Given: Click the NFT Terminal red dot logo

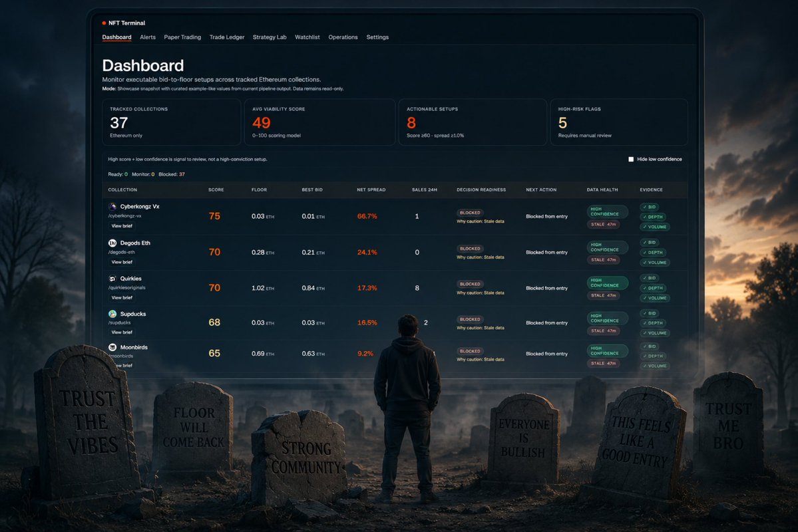Looking at the screenshot, I should tap(104, 23).
